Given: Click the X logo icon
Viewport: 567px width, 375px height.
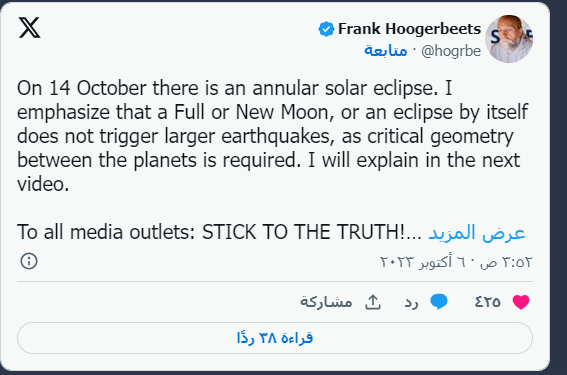Looking at the screenshot, I should [x=29, y=27].
